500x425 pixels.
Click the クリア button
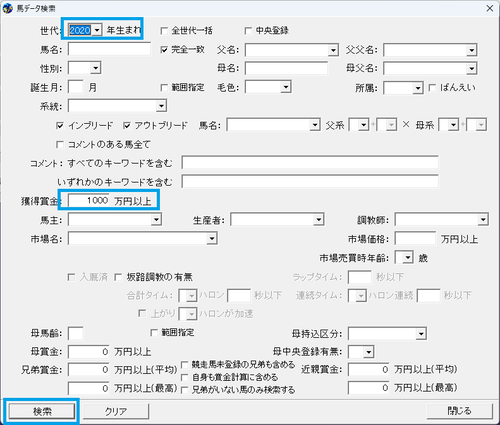pyautogui.click(x=116, y=411)
